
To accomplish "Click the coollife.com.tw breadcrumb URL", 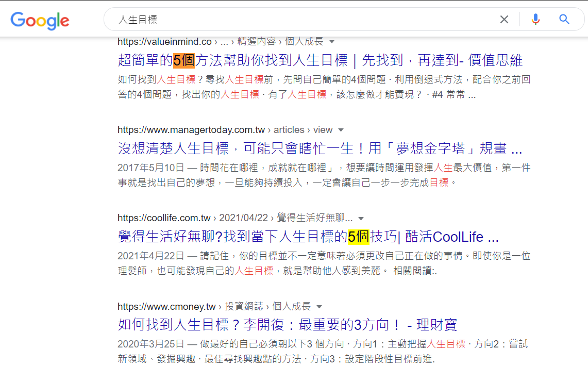I will click(164, 218).
